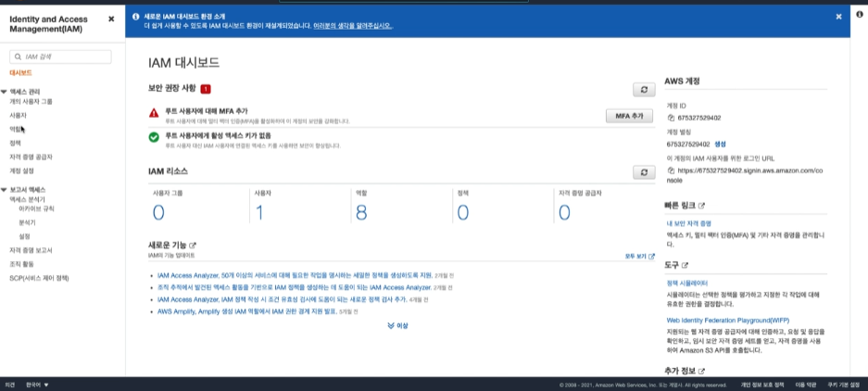Close the IAM navigation sidebar

point(111,19)
